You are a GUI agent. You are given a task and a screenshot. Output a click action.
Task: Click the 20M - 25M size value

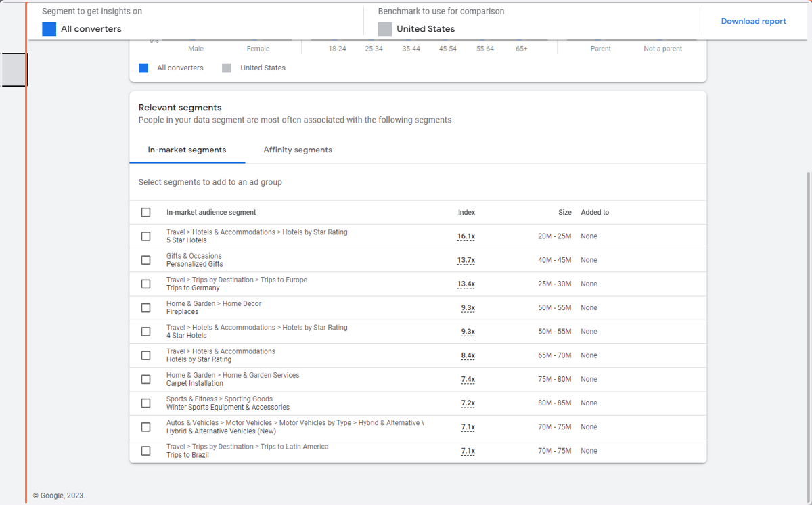click(554, 236)
